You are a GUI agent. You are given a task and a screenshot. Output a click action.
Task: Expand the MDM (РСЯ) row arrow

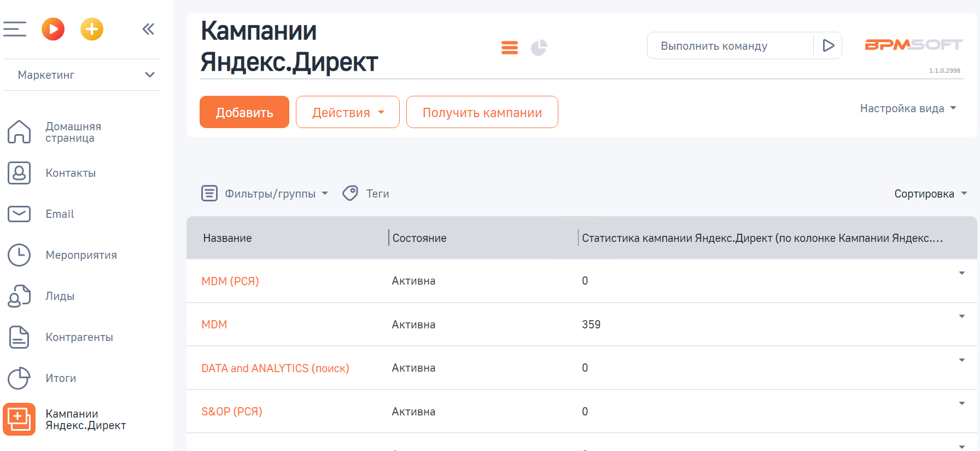962,273
